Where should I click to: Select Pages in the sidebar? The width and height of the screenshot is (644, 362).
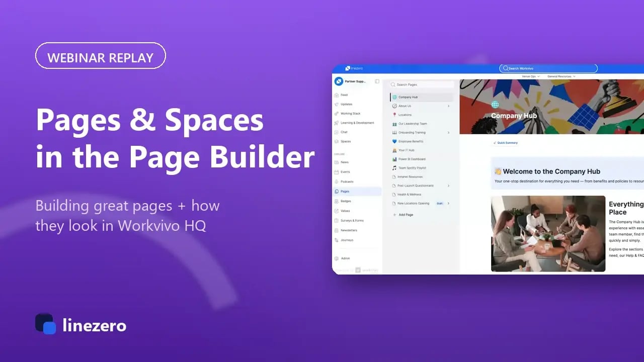click(x=357, y=192)
